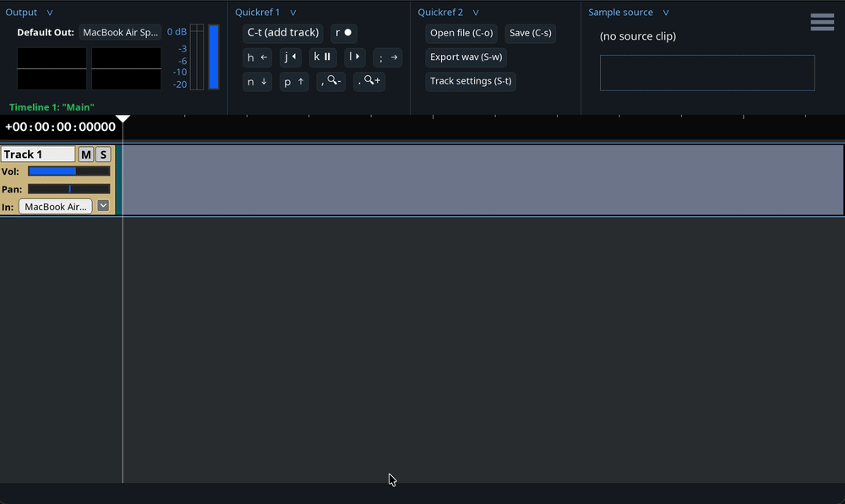The height and width of the screenshot is (504, 845).
Task: Click the move right arrow button (;)
Action: (387, 57)
